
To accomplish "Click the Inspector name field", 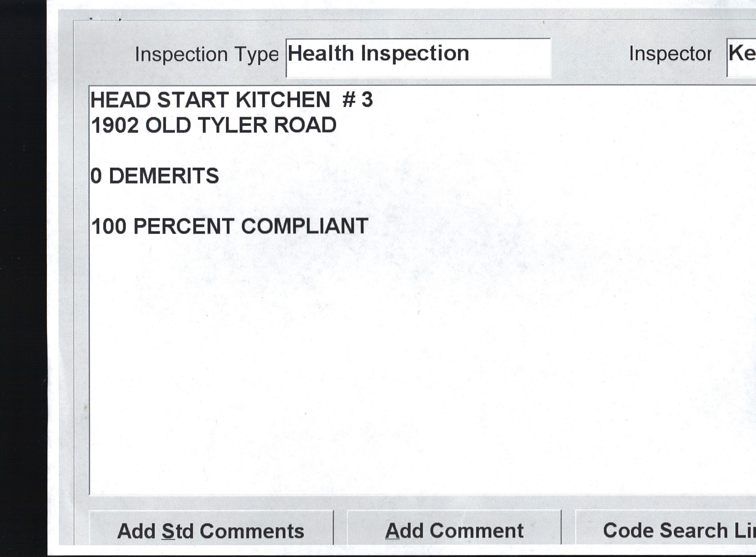I will [x=742, y=57].
